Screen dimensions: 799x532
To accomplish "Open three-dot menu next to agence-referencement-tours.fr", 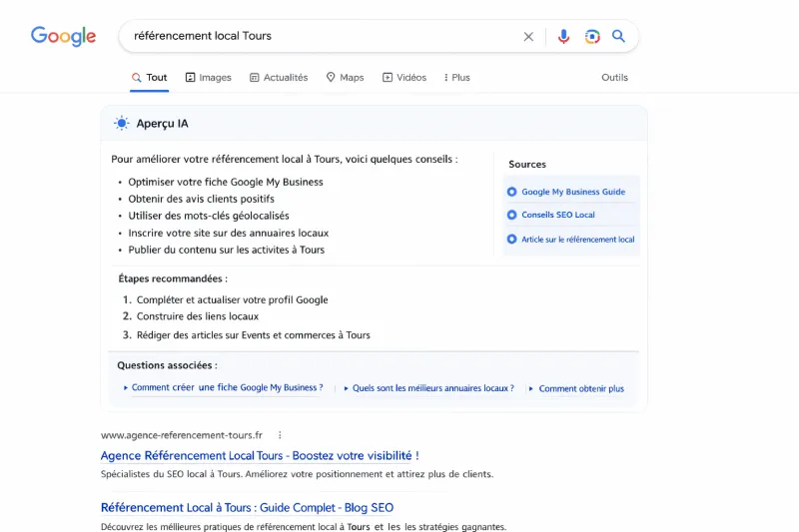I will (x=280, y=435).
